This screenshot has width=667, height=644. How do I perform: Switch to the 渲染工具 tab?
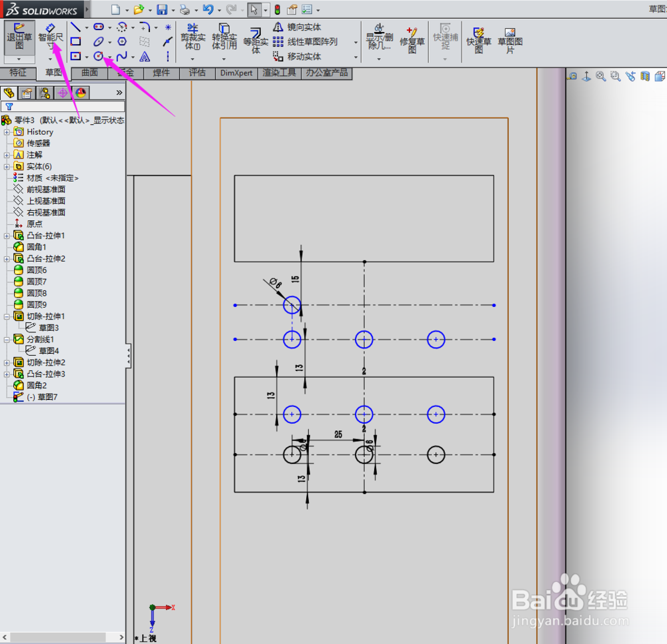pyautogui.click(x=279, y=73)
